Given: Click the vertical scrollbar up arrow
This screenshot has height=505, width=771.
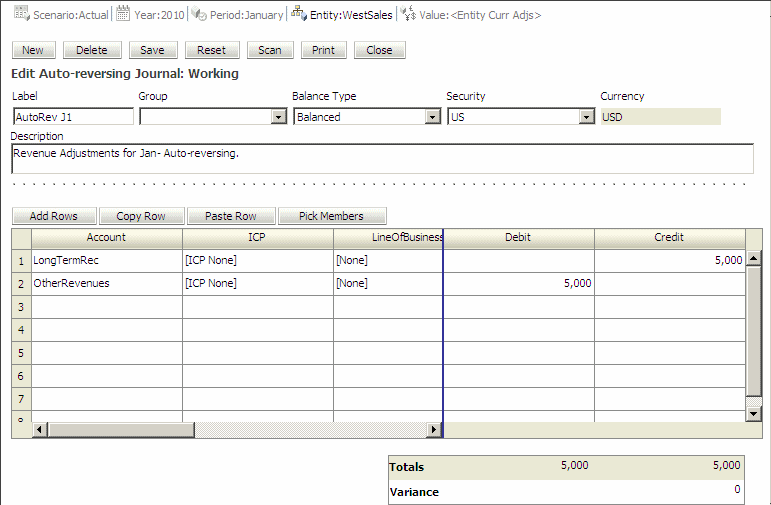Looking at the screenshot, I should pos(753,258).
